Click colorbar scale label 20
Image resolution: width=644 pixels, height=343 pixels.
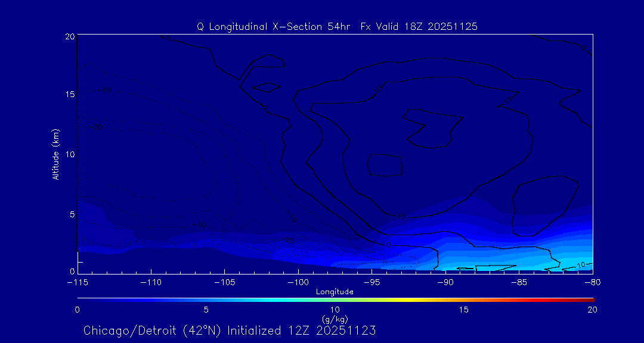pos(592,310)
